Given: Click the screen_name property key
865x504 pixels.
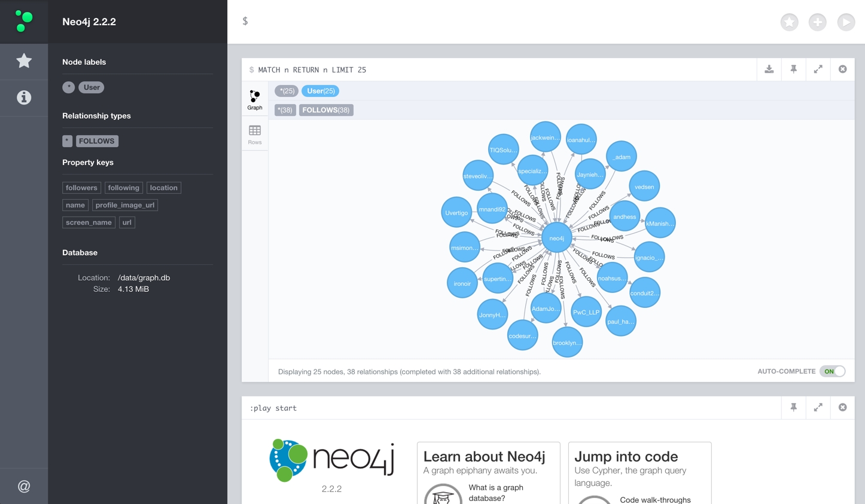Looking at the screenshot, I should click(89, 222).
